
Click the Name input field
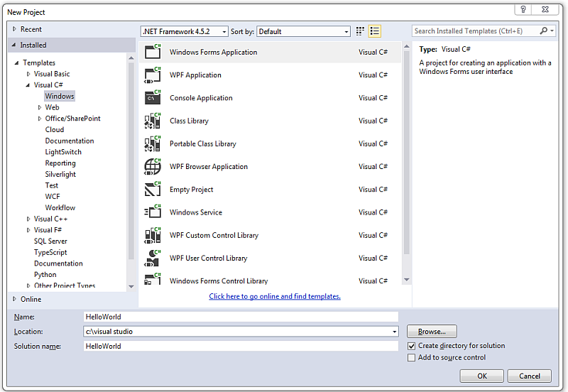tap(241, 317)
